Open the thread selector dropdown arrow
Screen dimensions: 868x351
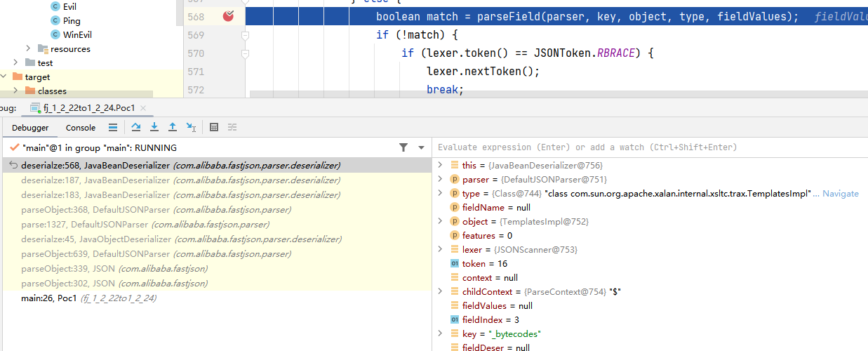pyautogui.click(x=421, y=148)
